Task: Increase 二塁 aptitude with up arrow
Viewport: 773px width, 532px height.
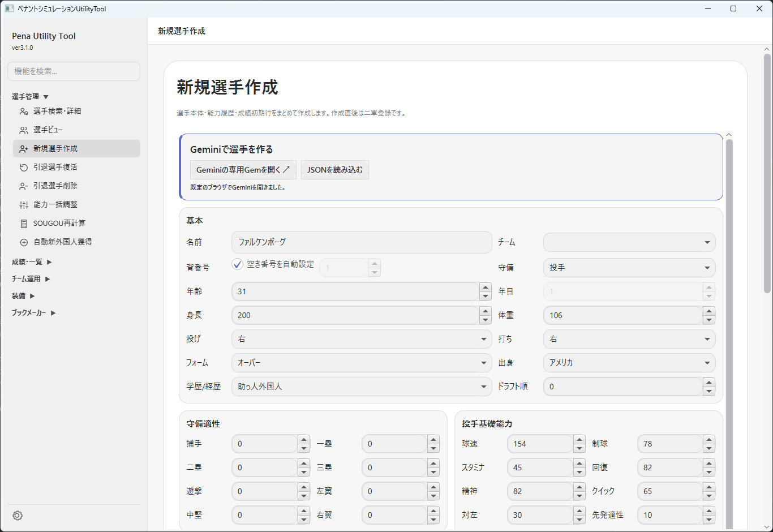Action: coord(304,463)
